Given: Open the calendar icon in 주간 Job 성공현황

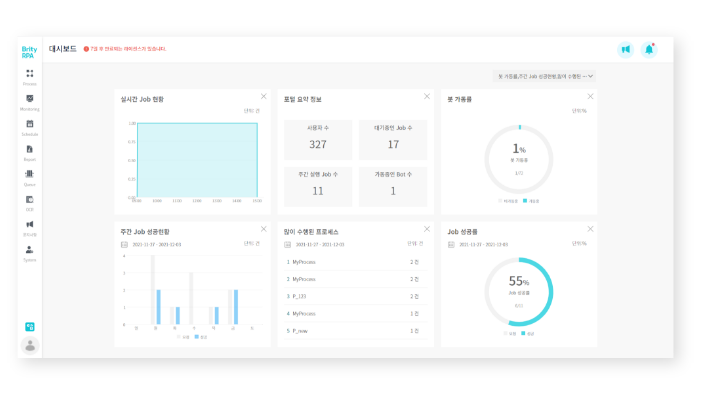Looking at the screenshot, I should (x=124, y=245).
